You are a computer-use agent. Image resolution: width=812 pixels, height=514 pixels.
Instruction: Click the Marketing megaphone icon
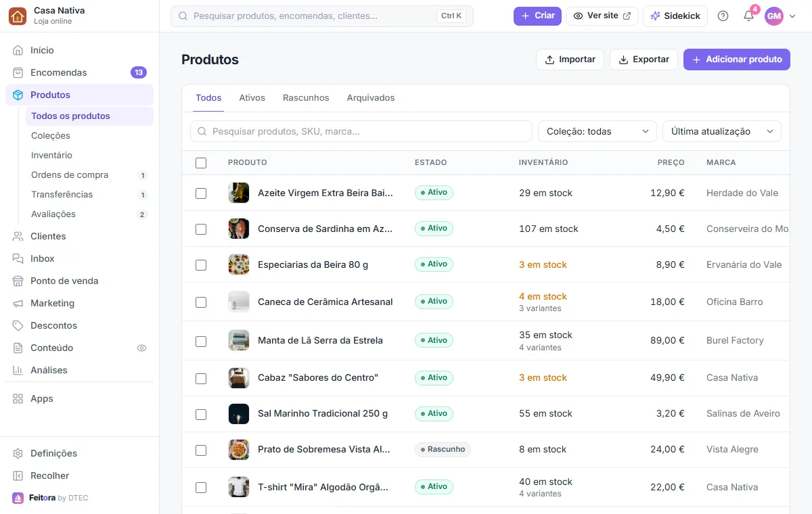pyautogui.click(x=18, y=303)
